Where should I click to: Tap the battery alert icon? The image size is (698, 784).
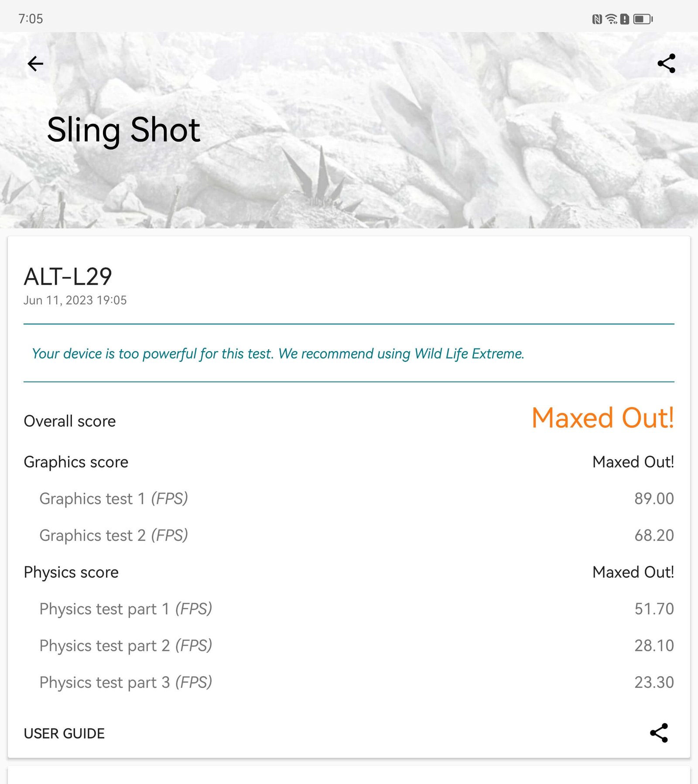pyautogui.click(x=625, y=19)
